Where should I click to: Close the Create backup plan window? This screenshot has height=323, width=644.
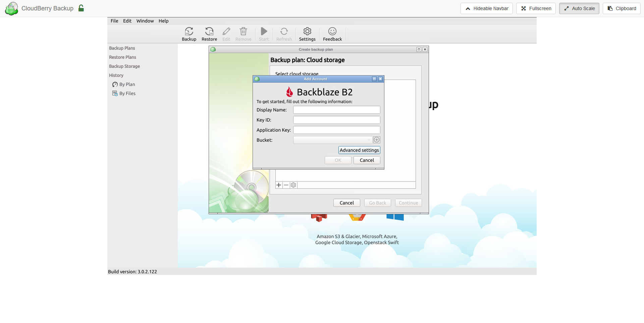coord(425,49)
